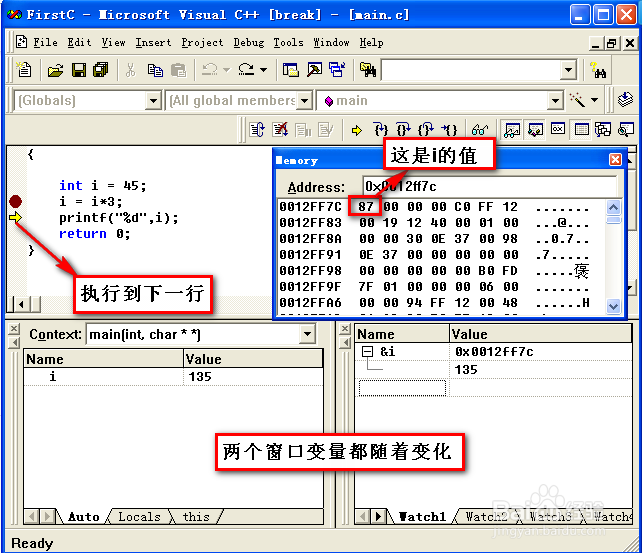Save the file with the floppy disk icon
This screenshot has height=553, width=642.
coord(79,70)
